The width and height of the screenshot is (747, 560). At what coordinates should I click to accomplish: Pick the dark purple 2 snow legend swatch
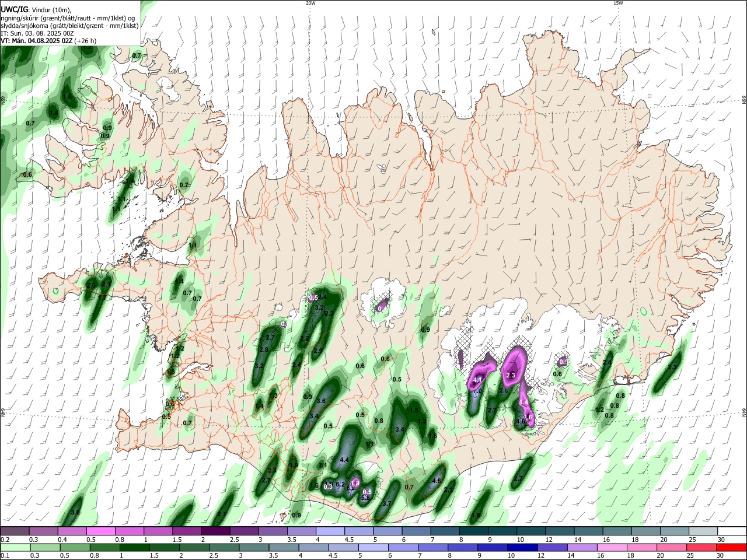click(x=215, y=531)
